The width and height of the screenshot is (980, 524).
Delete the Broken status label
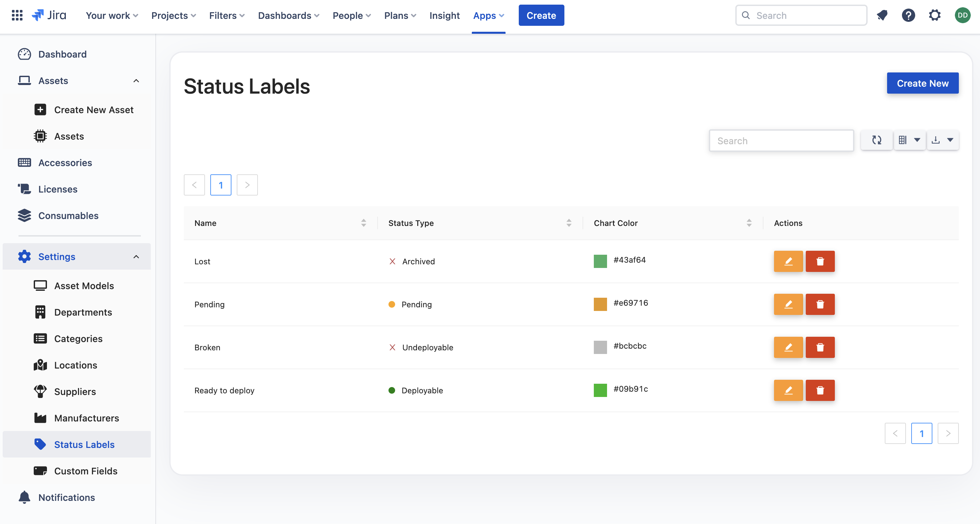pyautogui.click(x=820, y=347)
